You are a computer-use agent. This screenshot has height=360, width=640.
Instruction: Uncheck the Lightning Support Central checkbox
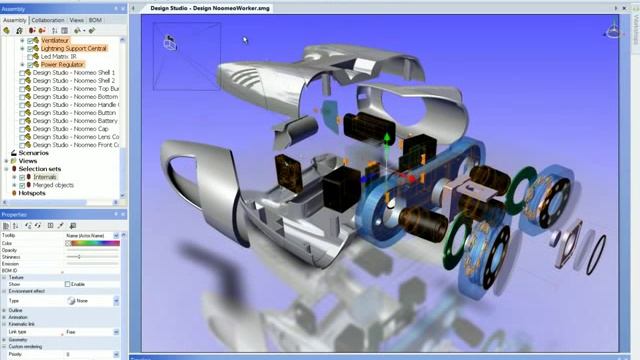(x=30, y=49)
